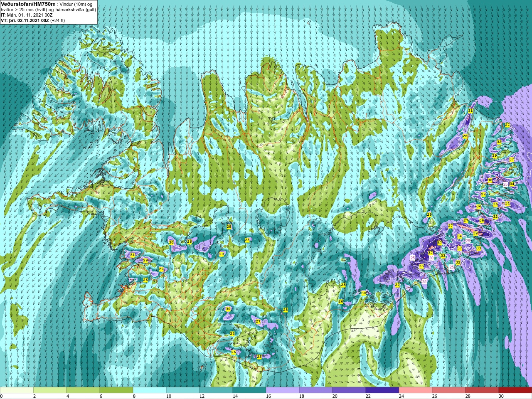Select the light teal 10–12 legend swatch
The height and width of the screenshot is (399, 532).
pyautogui.click(x=183, y=390)
